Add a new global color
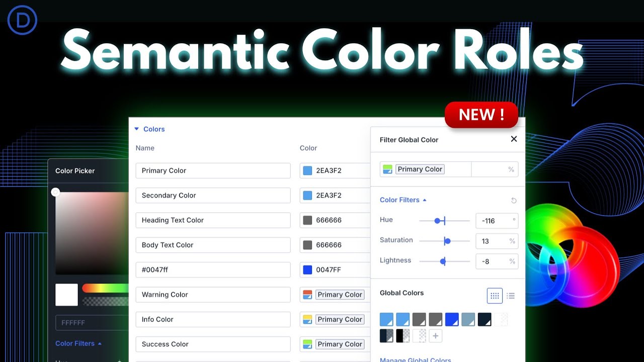Viewport: 644px width, 362px height. 436,336
